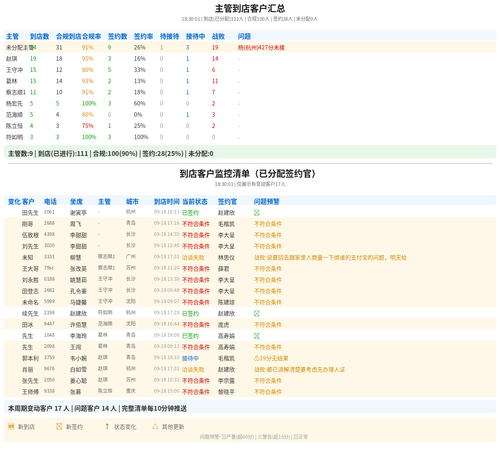The height and width of the screenshot is (459, 500).
Task: Click green check icon in 田先生 row
Action: (257, 213)
